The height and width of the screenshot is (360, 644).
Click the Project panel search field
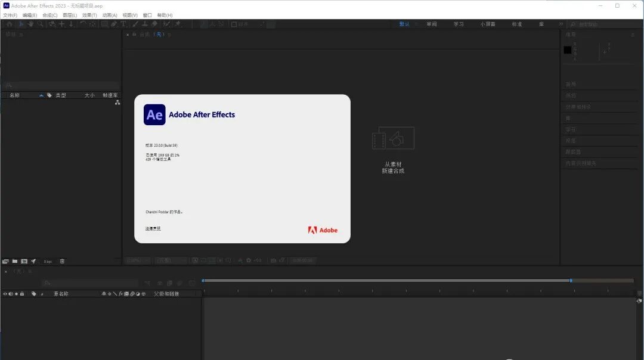pyautogui.click(x=61, y=85)
